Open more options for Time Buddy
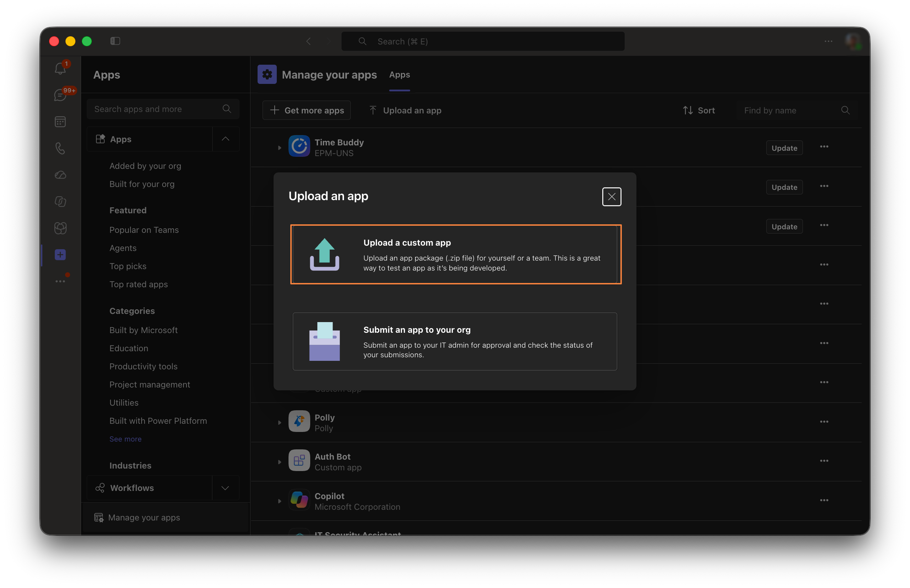910x588 pixels. click(x=824, y=147)
